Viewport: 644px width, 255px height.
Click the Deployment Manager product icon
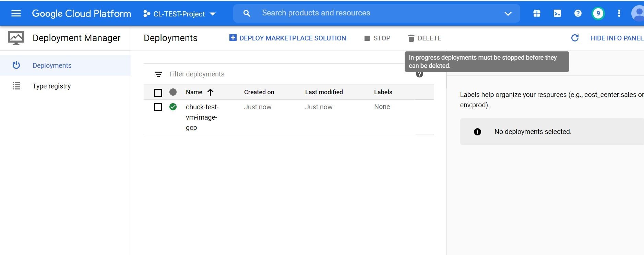pos(16,38)
